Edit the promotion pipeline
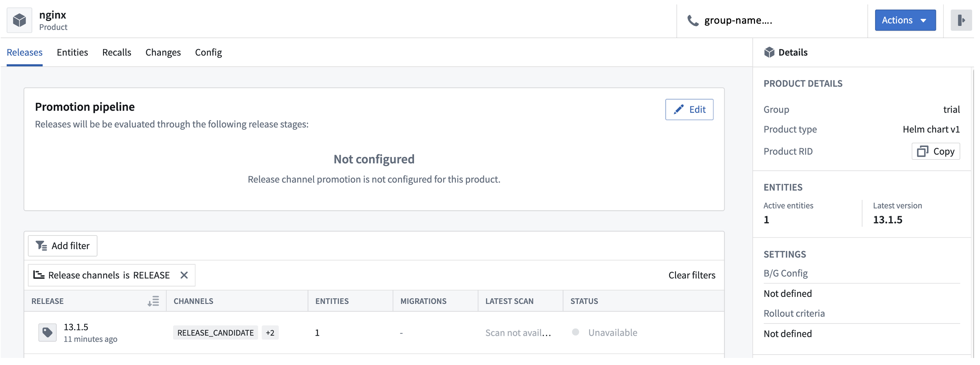980x365 pixels. click(689, 110)
